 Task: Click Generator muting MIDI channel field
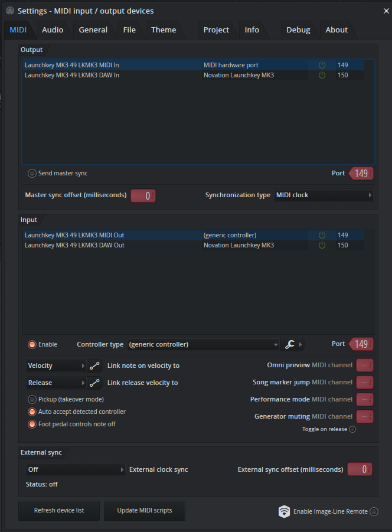click(x=365, y=416)
